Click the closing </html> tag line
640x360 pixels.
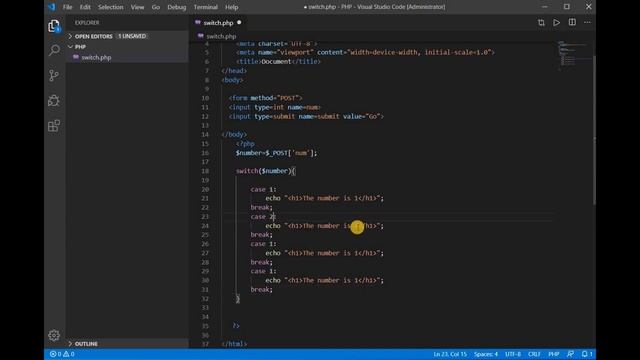tap(234, 344)
